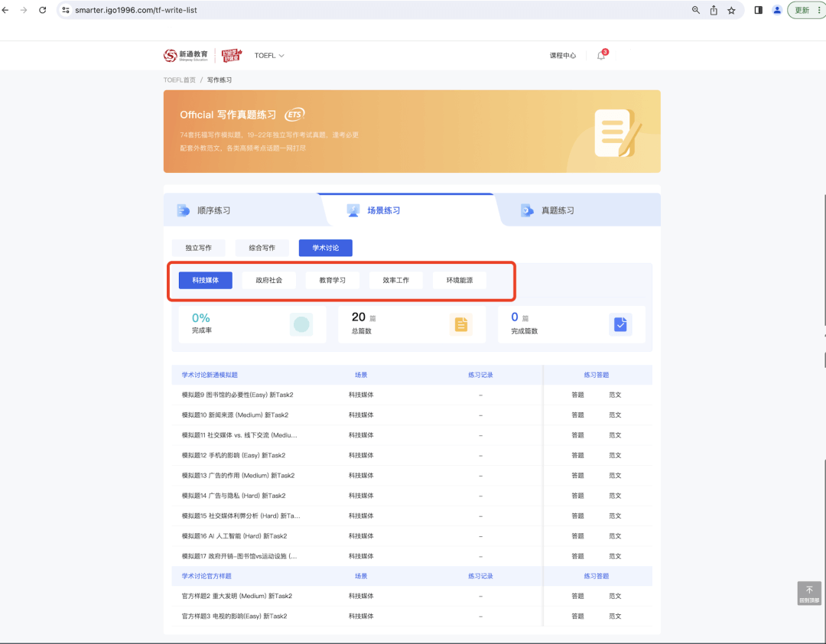
Task: Share this page via share icon
Action: tap(714, 10)
